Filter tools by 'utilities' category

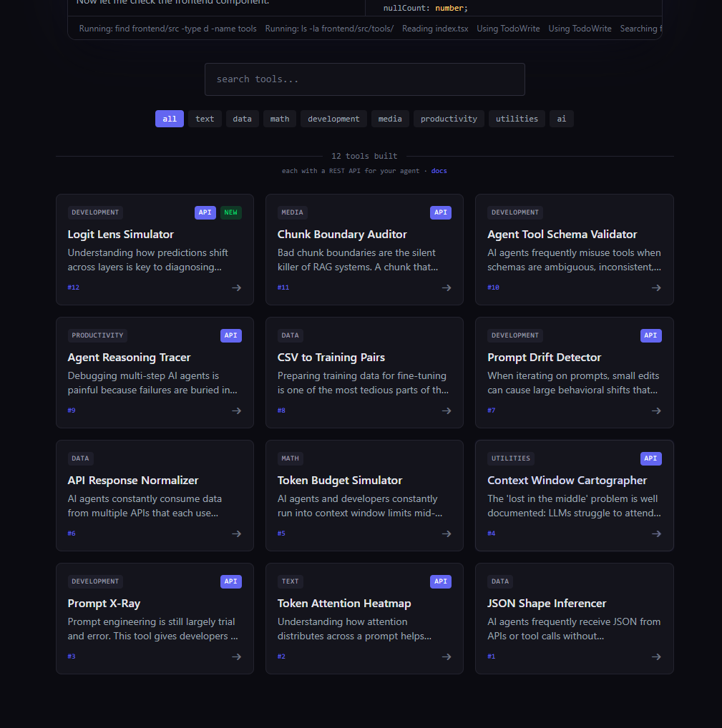517,119
